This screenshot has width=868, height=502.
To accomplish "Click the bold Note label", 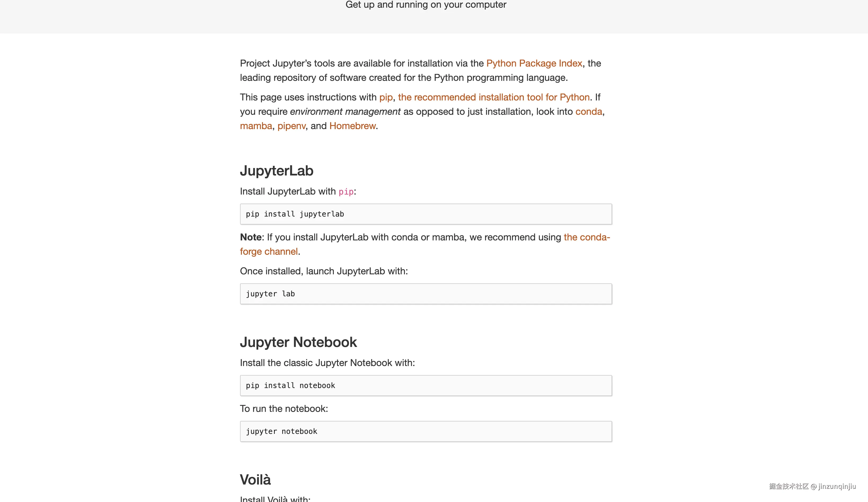I will coord(251,237).
